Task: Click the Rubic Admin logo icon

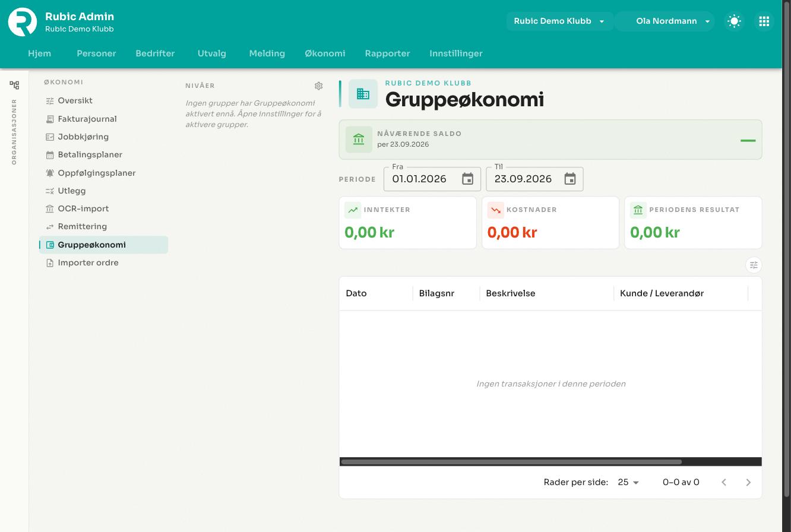Action: pos(23,22)
